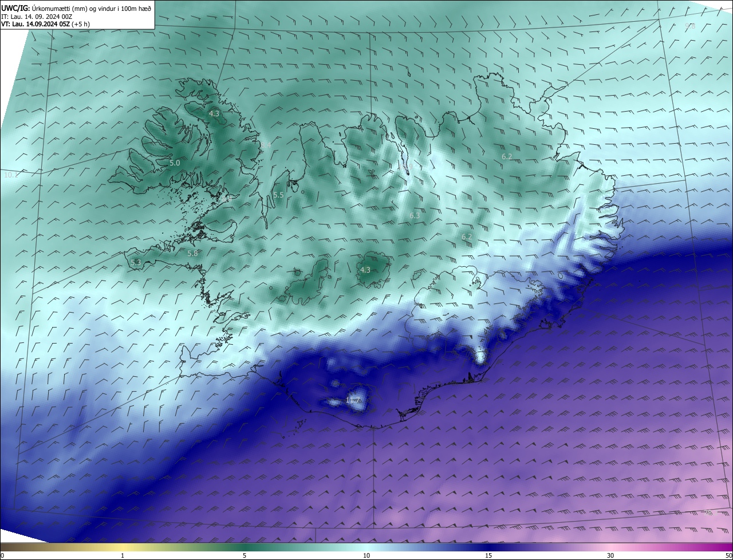733x560 pixels.
Task: Select the "VT: Lau. 14.09.2024 05Z (+5 h)" line
Action: pos(45,24)
